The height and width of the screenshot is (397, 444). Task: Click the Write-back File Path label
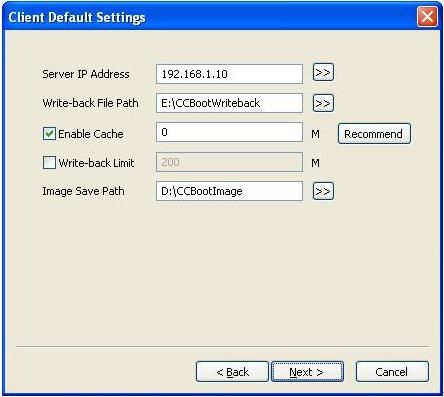point(90,103)
